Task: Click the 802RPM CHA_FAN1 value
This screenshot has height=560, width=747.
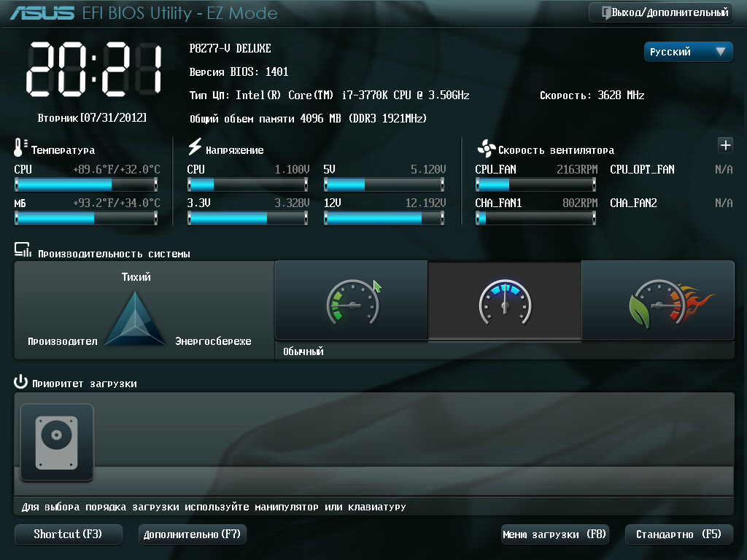Action: pos(580,203)
